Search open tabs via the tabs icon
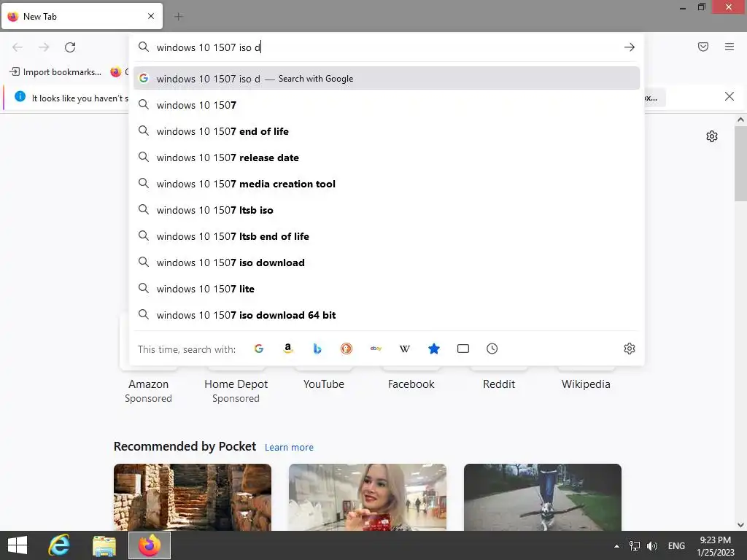The width and height of the screenshot is (747, 560). click(x=463, y=349)
